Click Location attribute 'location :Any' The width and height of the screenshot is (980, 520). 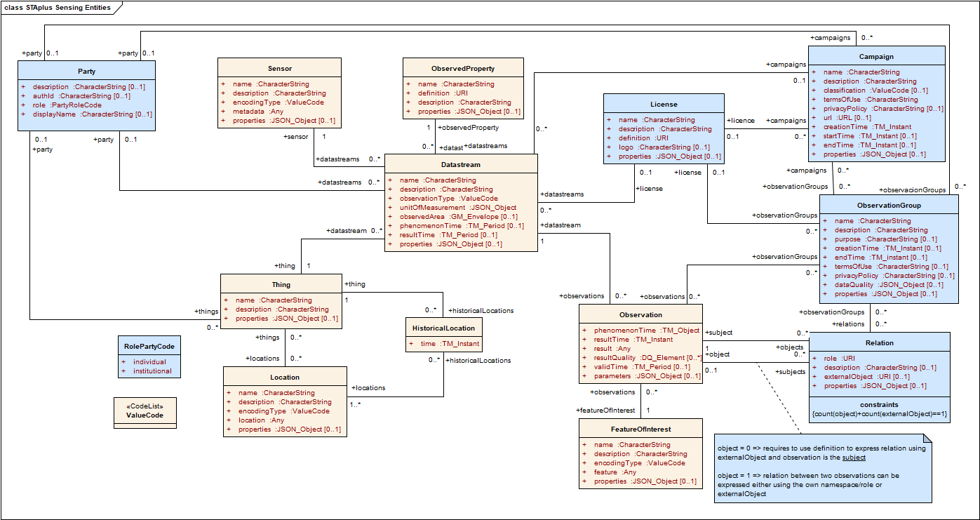(x=261, y=420)
